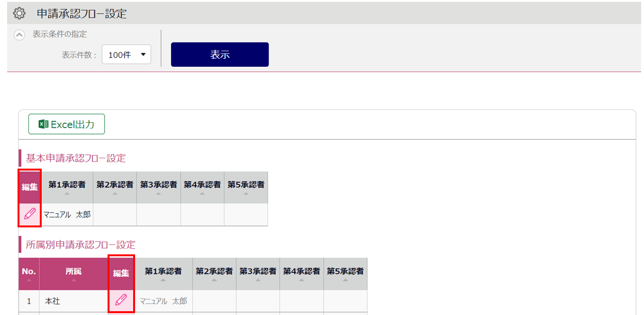Select the マニュアル 太郎 cell in the 基本申請承認フロー設定 table
This screenshot has height=315, width=644.
67,215
